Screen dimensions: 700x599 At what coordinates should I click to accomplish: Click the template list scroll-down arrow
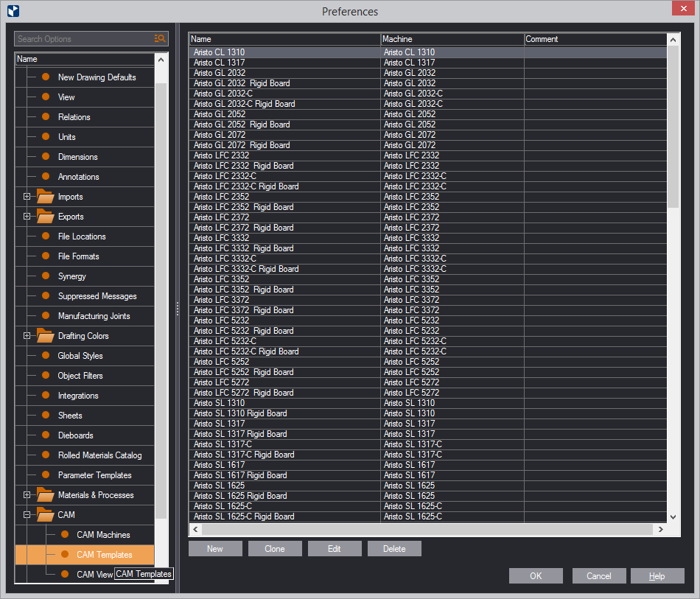tap(673, 517)
